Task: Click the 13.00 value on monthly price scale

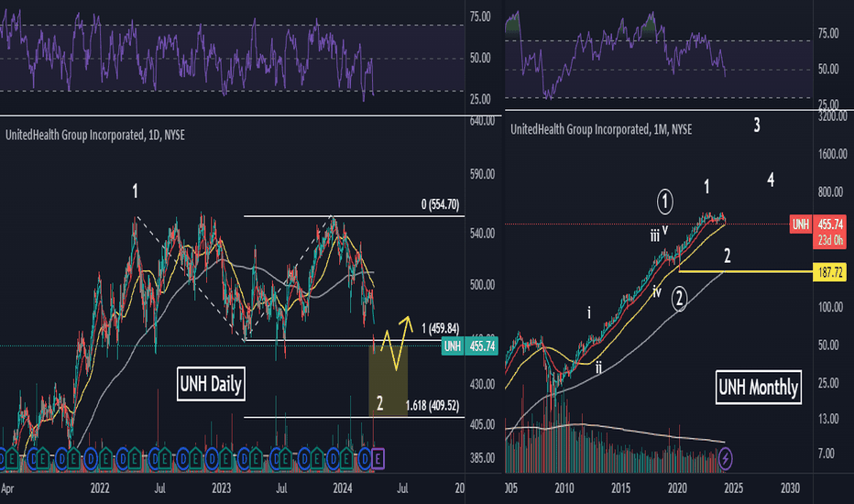Action: (827, 419)
